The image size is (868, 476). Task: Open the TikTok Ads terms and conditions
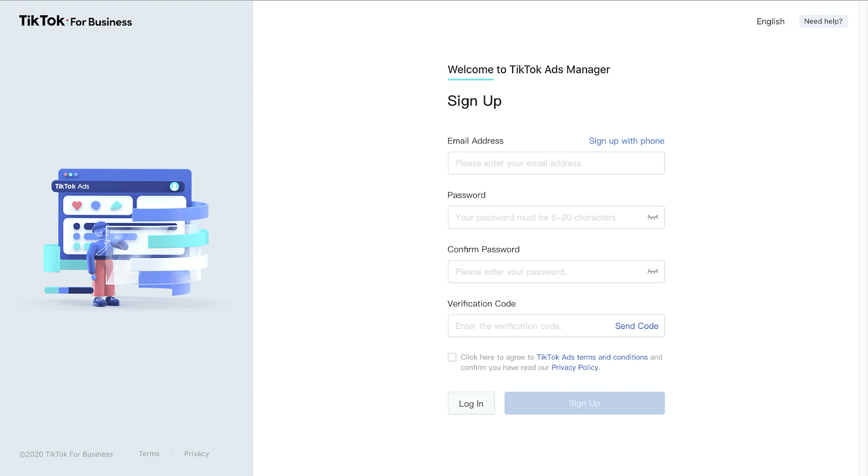pos(592,357)
